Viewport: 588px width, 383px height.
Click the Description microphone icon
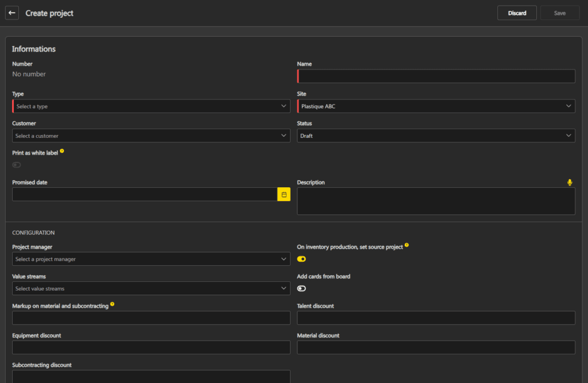pos(570,183)
